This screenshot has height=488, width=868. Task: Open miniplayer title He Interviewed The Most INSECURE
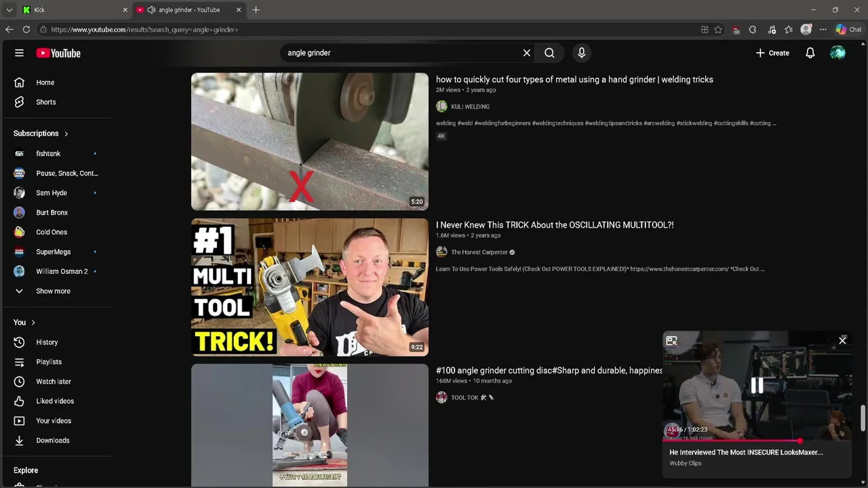coord(746,452)
